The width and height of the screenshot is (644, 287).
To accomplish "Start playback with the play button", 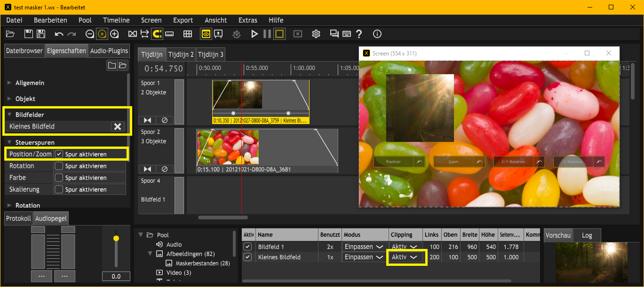I will coord(254,34).
